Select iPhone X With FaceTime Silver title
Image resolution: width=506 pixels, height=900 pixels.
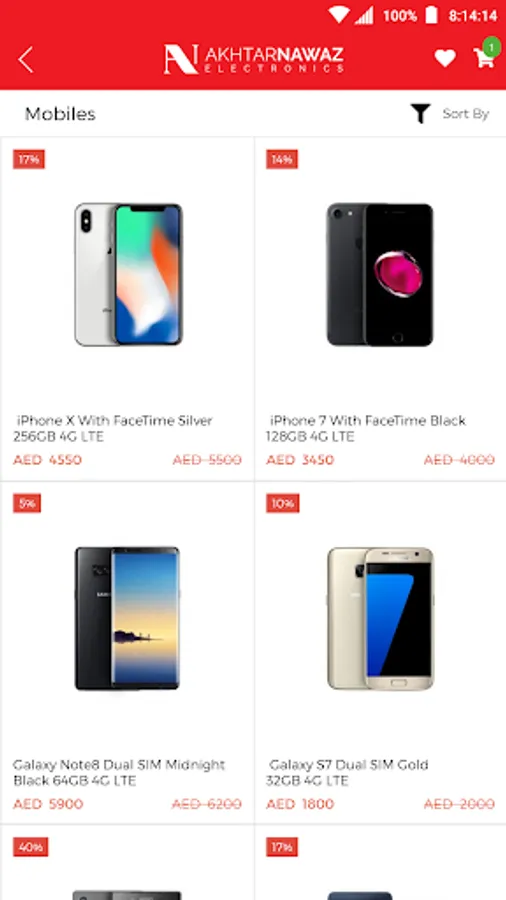pos(114,428)
